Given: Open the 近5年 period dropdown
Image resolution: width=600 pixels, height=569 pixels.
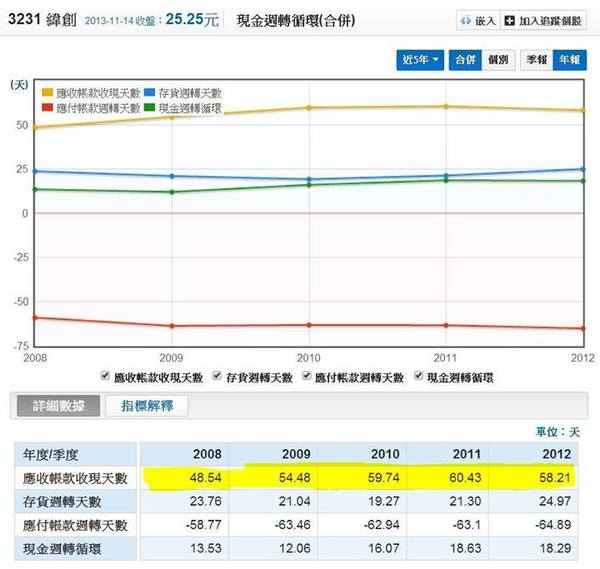Looking at the screenshot, I should click(x=420, y=60).
